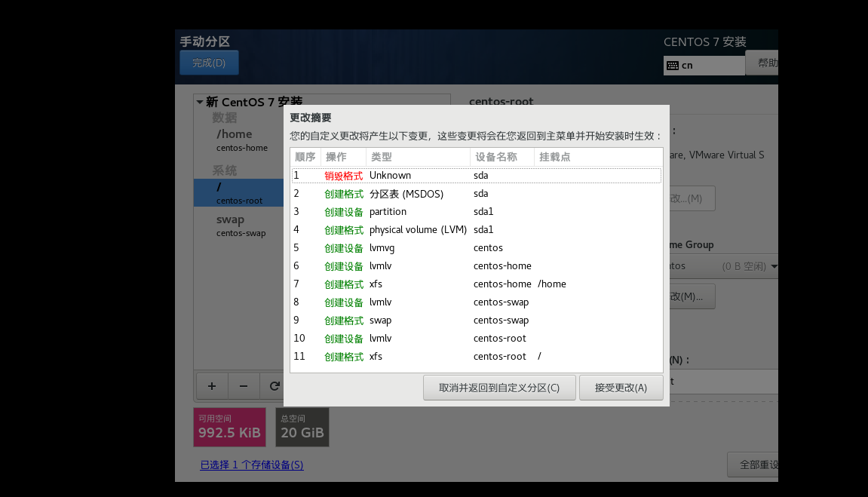Click the 帮助 help button

(x=763, y=63)
